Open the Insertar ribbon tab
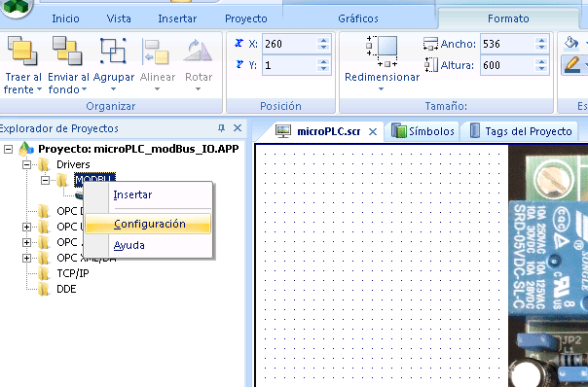Image resolution: width=588 pixels, height=387 pixels. (177, 18)
